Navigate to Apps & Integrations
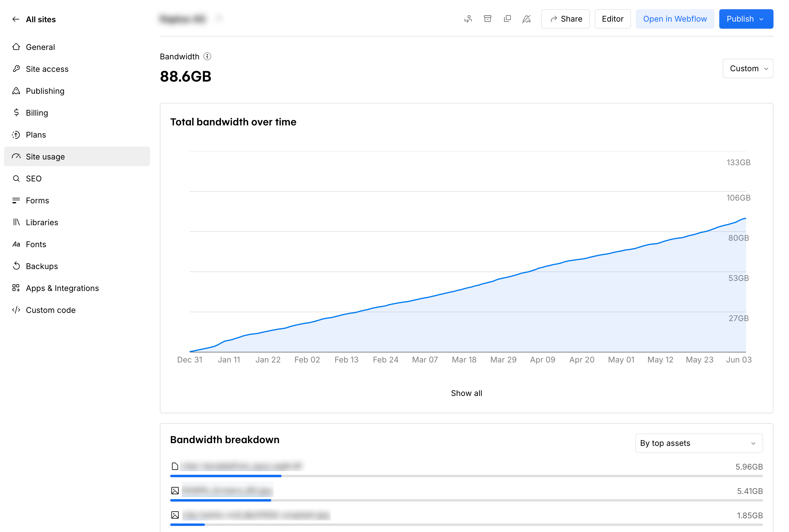 [x=77, y=288]
